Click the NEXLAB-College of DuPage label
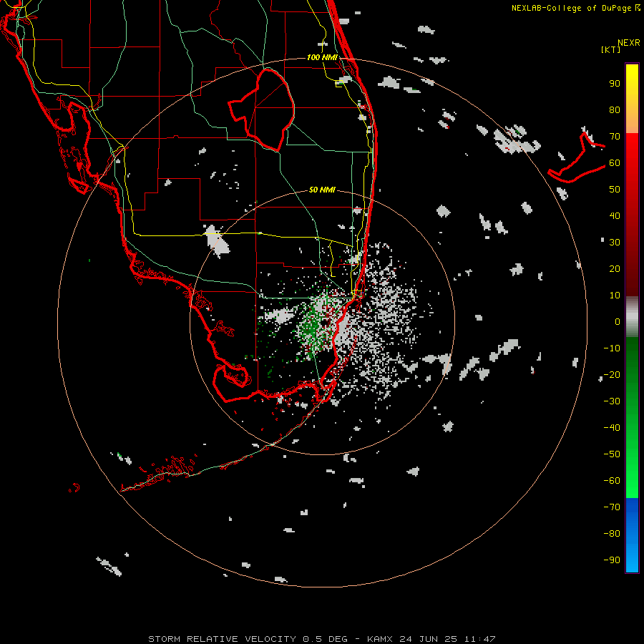This screenshot has width=644, height=644. tap(572, 8)
